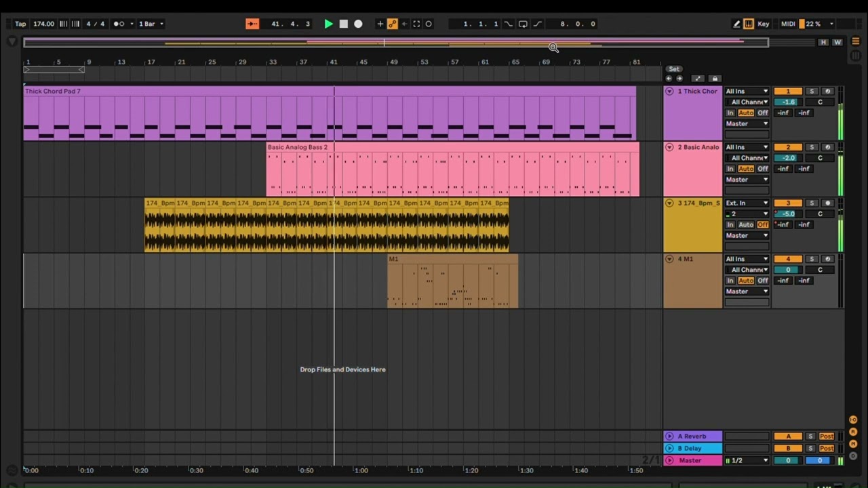This screenshot has width=868, height=488.
Task: Toggle the Follow playback button
Action: pos(252,24)
